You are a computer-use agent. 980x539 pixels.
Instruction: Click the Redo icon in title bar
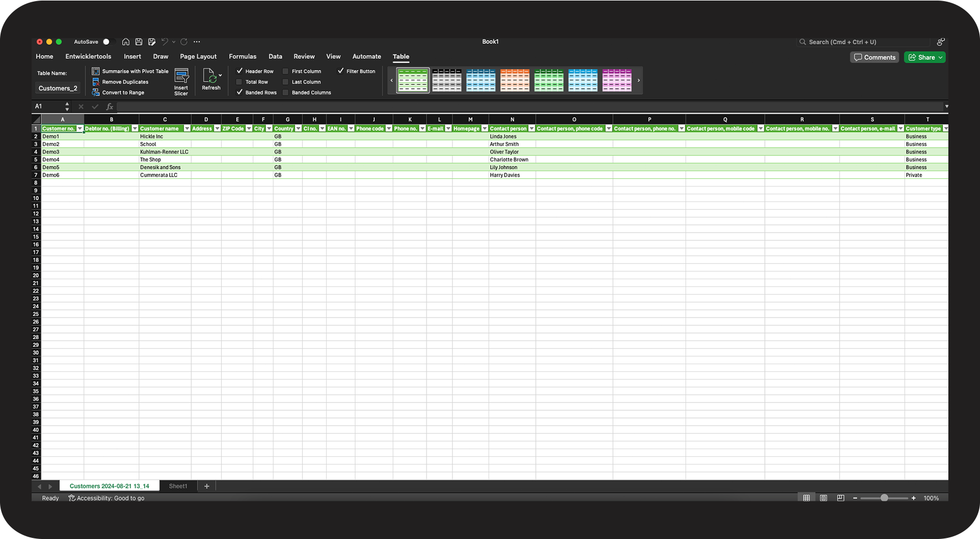184,42
